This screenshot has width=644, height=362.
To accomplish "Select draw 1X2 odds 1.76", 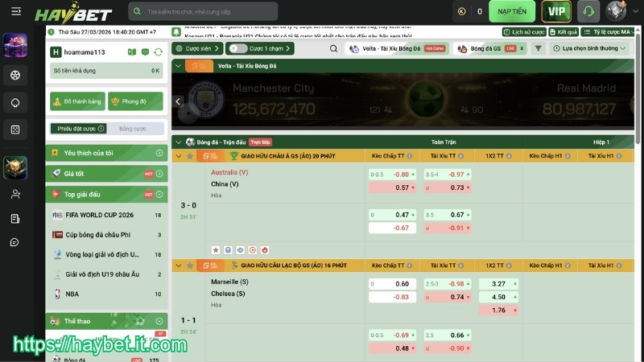I will tap(498, 310).
